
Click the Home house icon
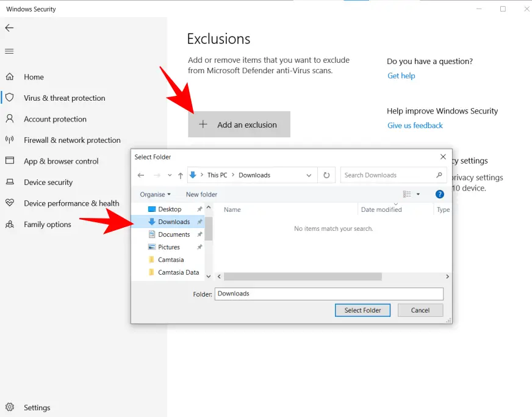click(10, 77)
